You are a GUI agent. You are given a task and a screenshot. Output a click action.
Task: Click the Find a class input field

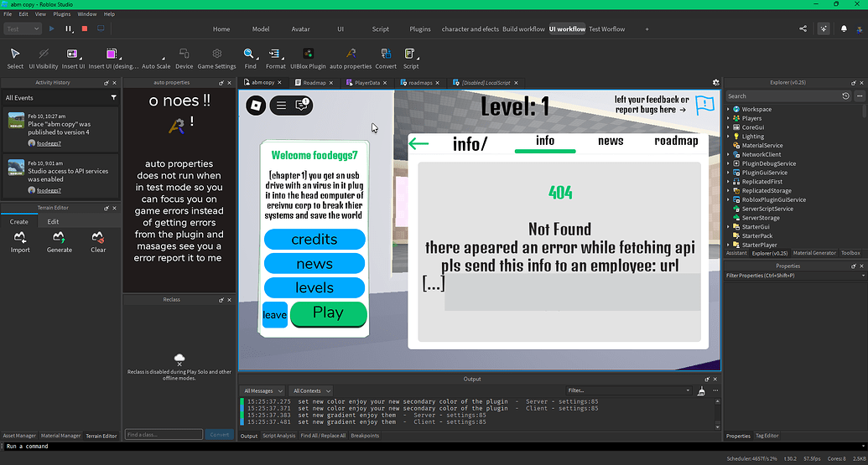[164, 435]
